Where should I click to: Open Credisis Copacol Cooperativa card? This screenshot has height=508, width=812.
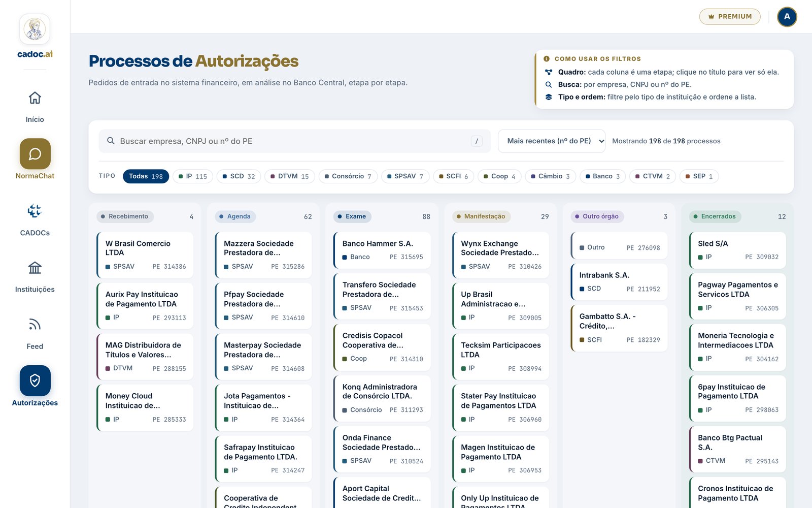click(382, 347)
